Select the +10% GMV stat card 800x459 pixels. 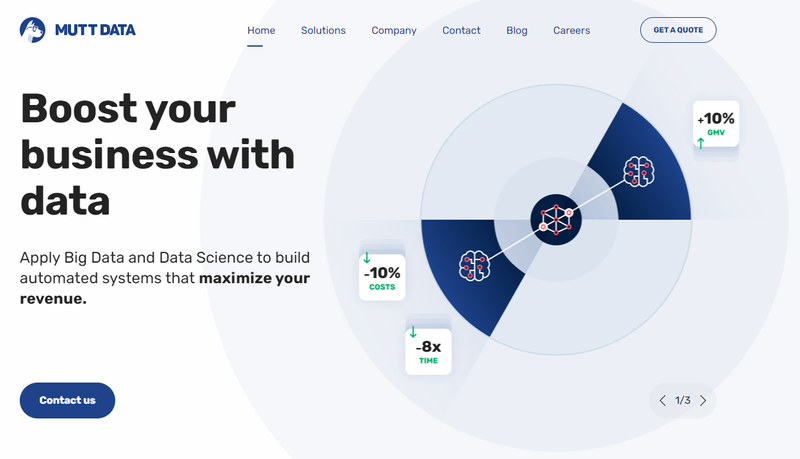[716, 124]
